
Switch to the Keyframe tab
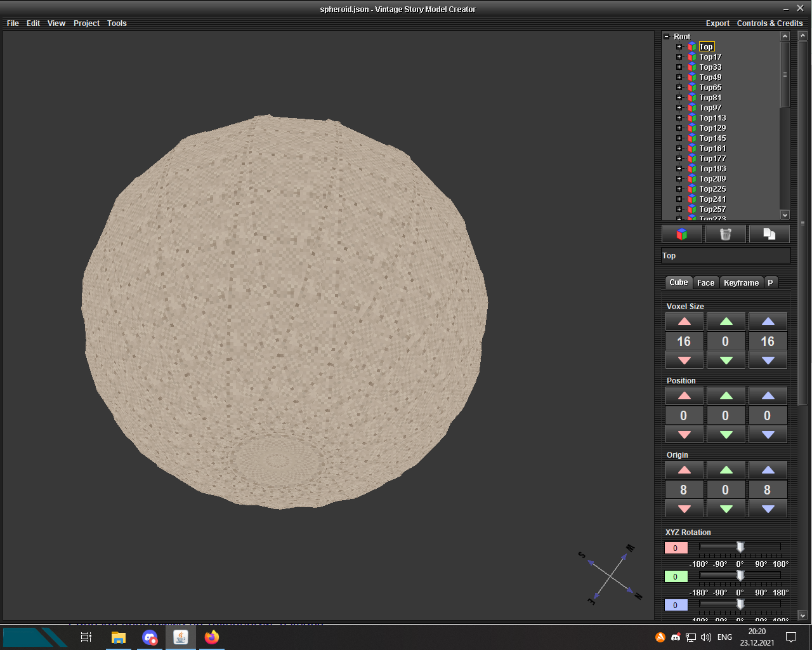(741, 283)
